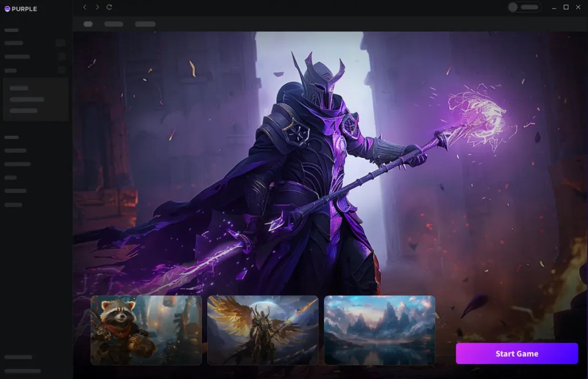Flip the toggle switch in the title bar
Screen dimensions: 588x379
[x=524, y=7]
